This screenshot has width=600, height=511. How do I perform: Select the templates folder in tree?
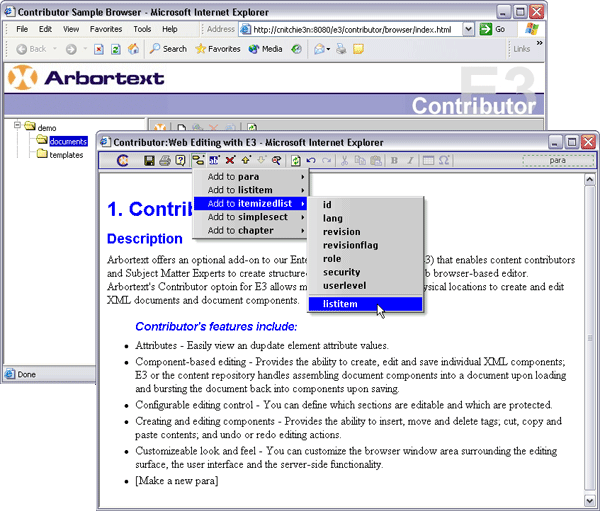(x=66, y=155)
